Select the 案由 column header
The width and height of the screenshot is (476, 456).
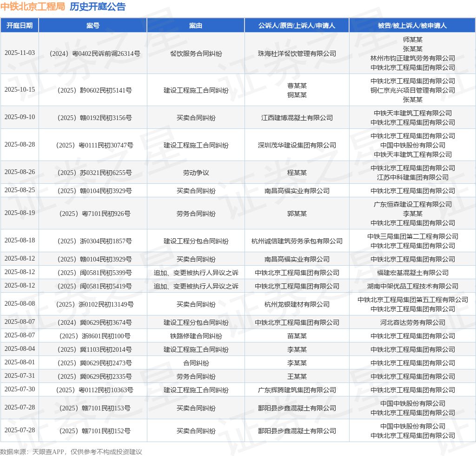(196, 26)
